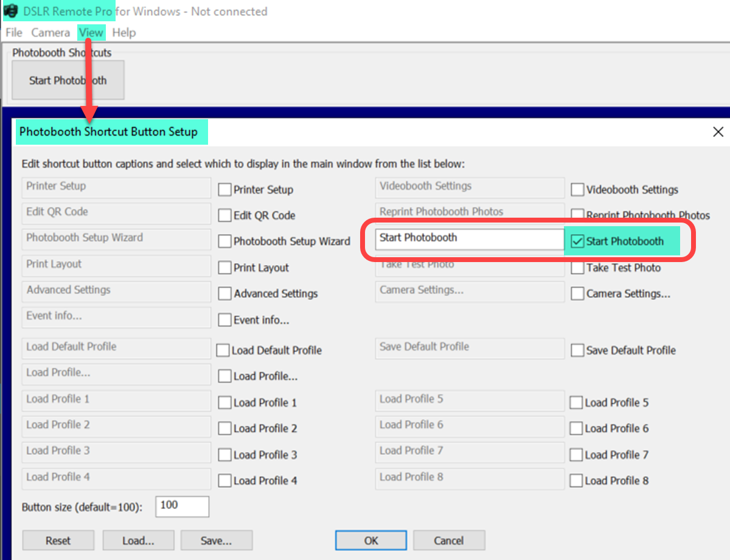Screen dimensions: 730x560
Task: Click the Load Profile 1 caption field
Action: (117, 401)
